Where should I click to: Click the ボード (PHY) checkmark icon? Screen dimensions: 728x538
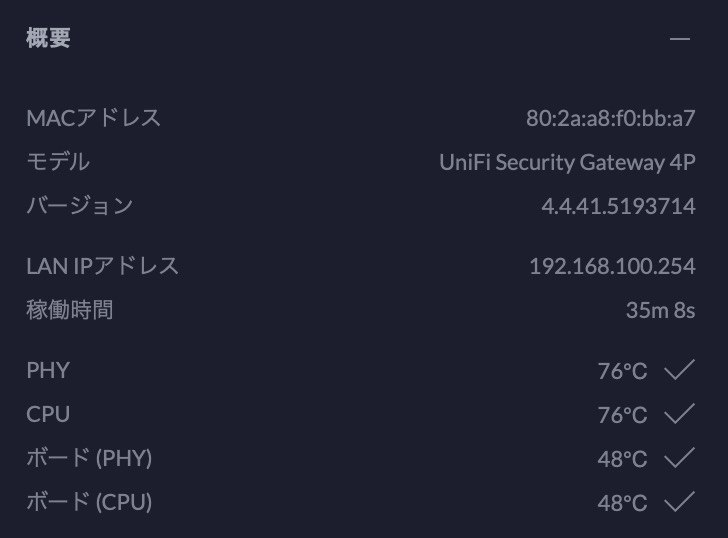679,457
